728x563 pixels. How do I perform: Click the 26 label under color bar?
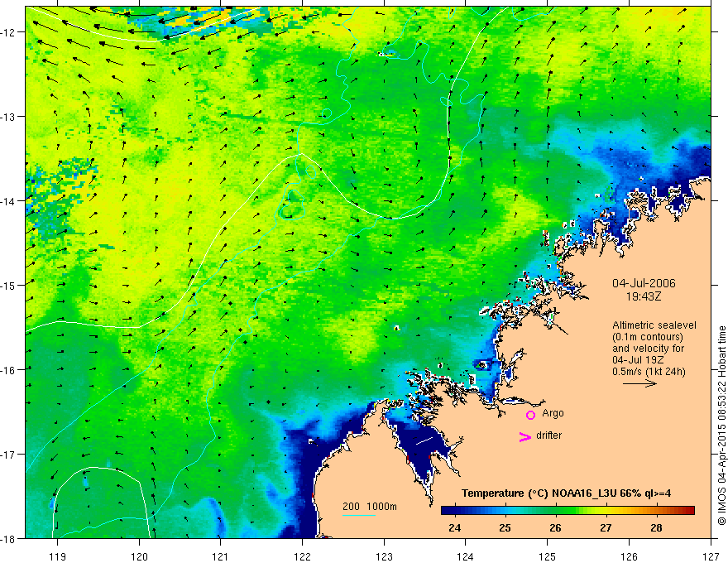(x=555, y=527)
